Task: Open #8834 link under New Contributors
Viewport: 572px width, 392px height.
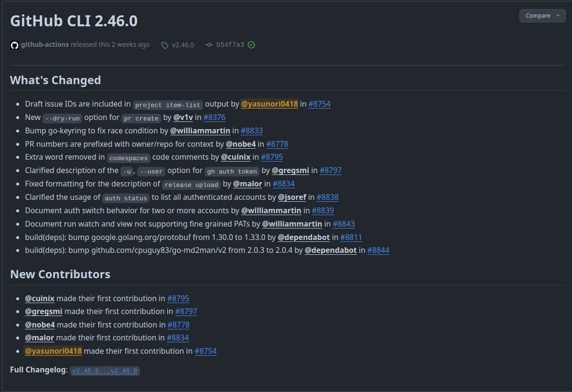Action: coord(178,338)
